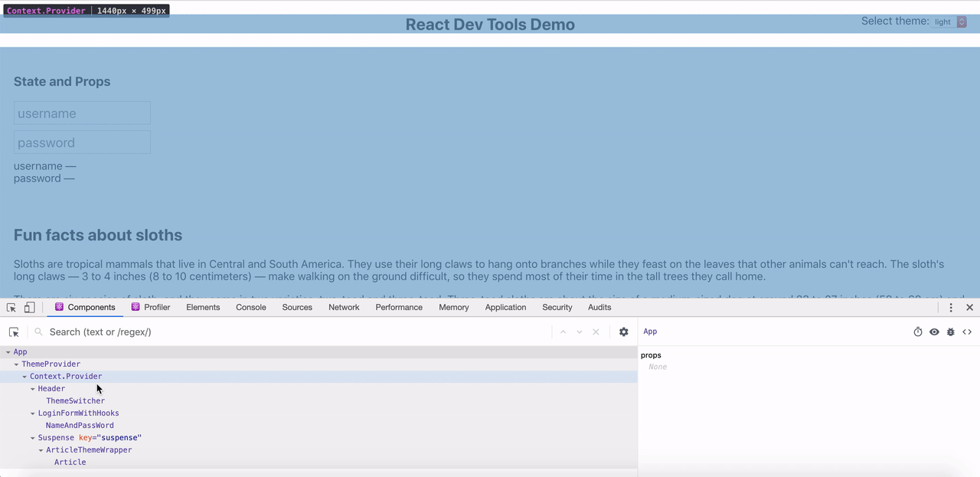Open the DevTools three-dot options menu

coord(951,308)
